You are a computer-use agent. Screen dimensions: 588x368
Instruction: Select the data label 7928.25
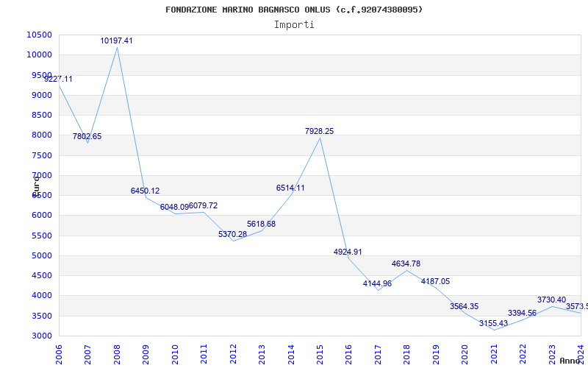320,132
